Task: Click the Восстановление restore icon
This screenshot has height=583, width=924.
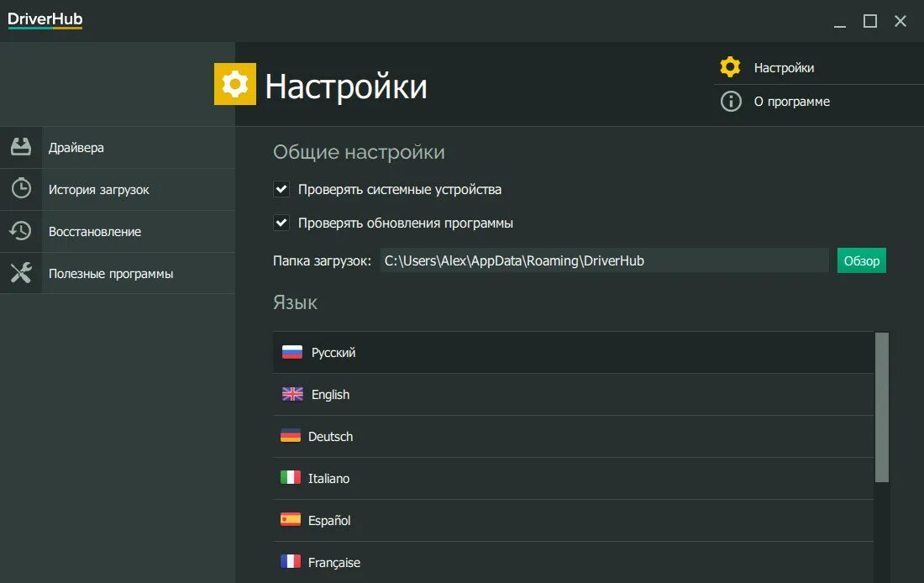Action: (21, 231)
